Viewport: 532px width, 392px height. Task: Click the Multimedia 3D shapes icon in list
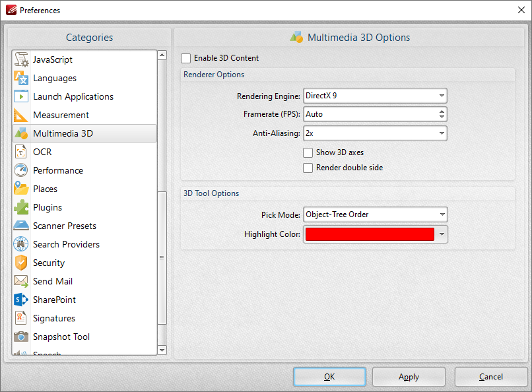click(21, 133)
